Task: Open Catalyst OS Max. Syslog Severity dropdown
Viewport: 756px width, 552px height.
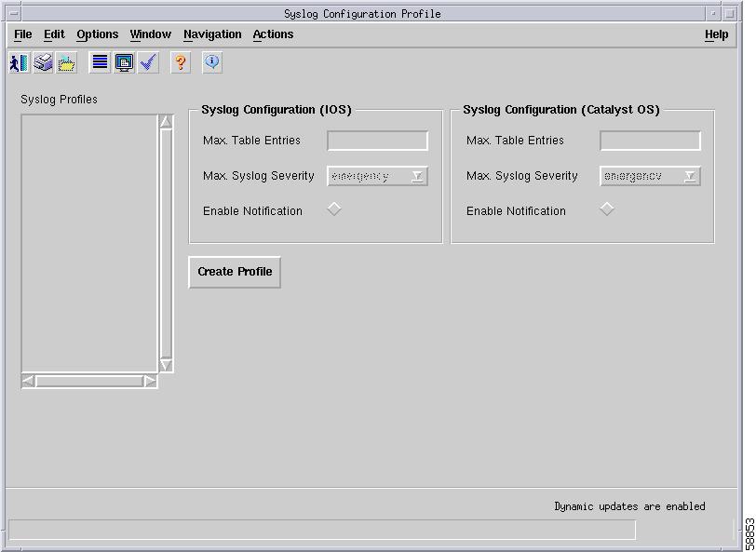Action: coord(650,176)
